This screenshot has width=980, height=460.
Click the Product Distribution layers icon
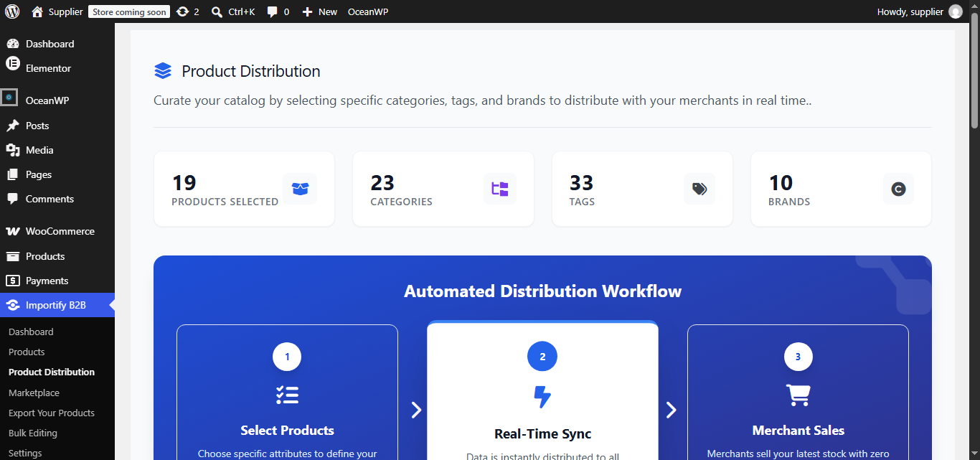163,71
